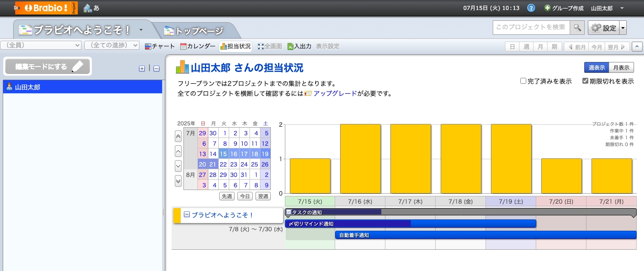
Task: Expand all with the plus icon
Action: coord(142,69)
